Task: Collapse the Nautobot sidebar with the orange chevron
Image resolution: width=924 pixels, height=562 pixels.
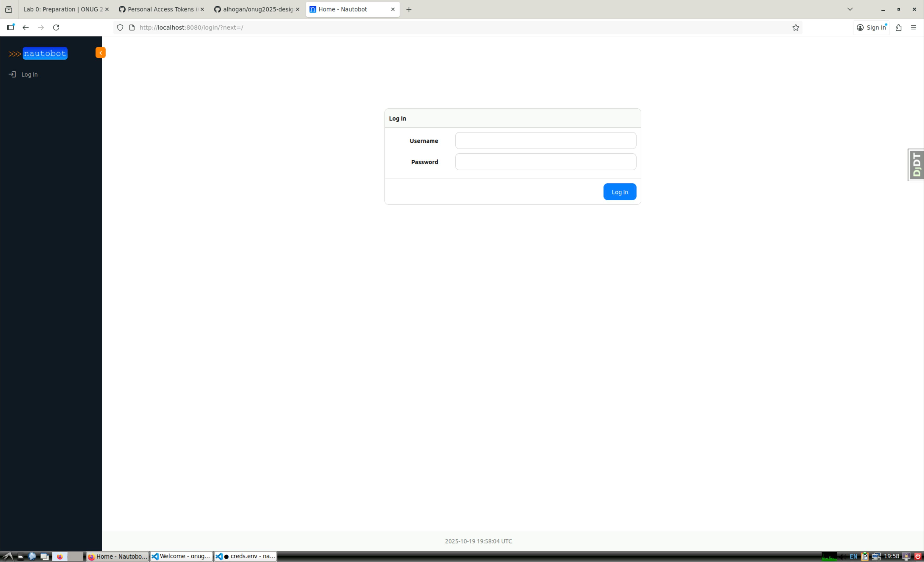Action: click(100, 53)
